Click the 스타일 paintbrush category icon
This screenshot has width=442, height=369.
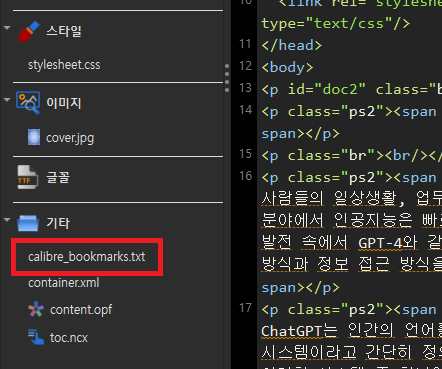tap(28, 31)
